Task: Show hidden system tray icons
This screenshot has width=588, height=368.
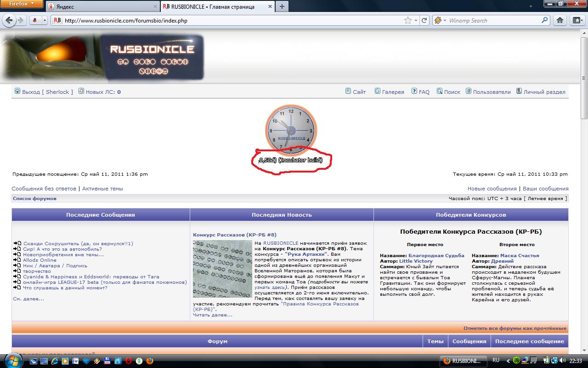Action: click(507, 361)
